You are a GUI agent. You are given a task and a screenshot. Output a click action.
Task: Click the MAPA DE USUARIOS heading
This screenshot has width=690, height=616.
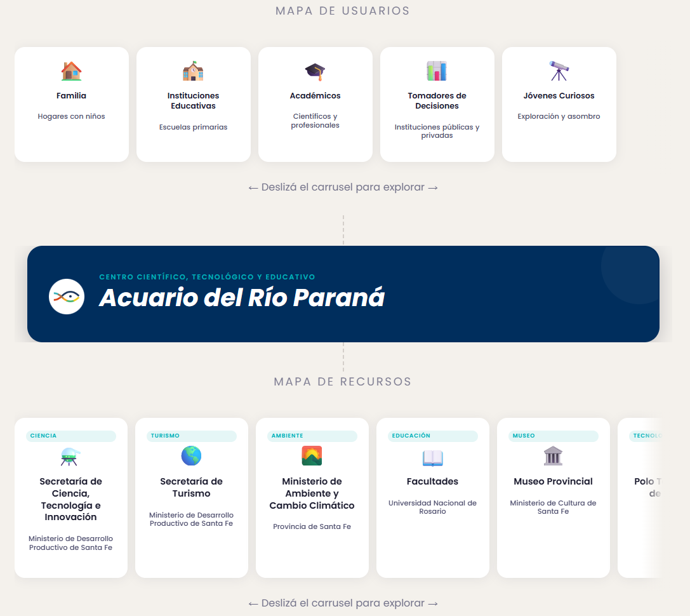point(343,11)
